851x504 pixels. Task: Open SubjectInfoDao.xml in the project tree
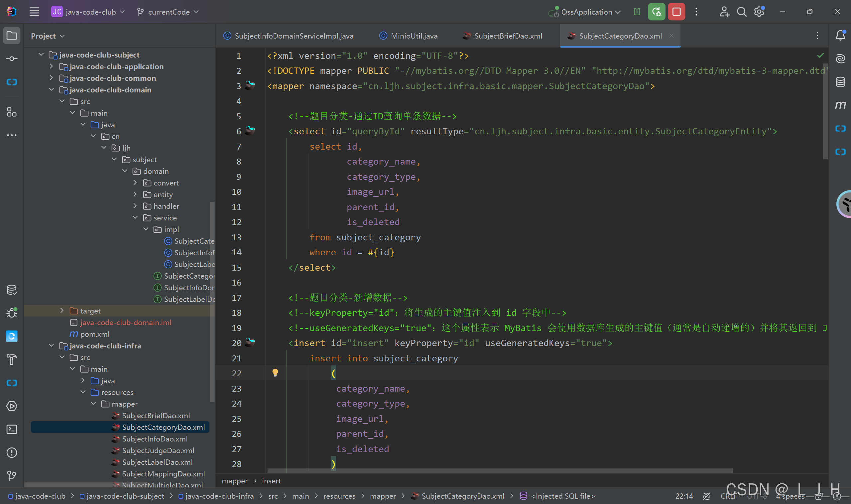coord(155,439)
